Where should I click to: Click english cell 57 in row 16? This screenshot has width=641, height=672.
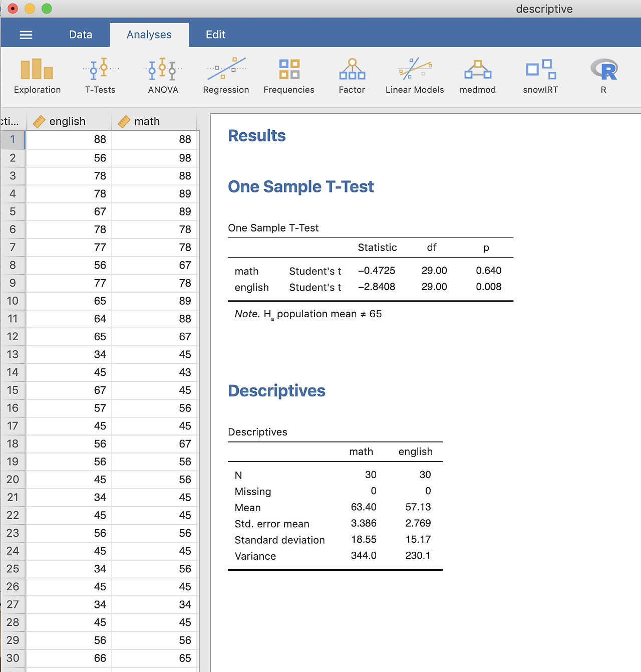[69, 408]
